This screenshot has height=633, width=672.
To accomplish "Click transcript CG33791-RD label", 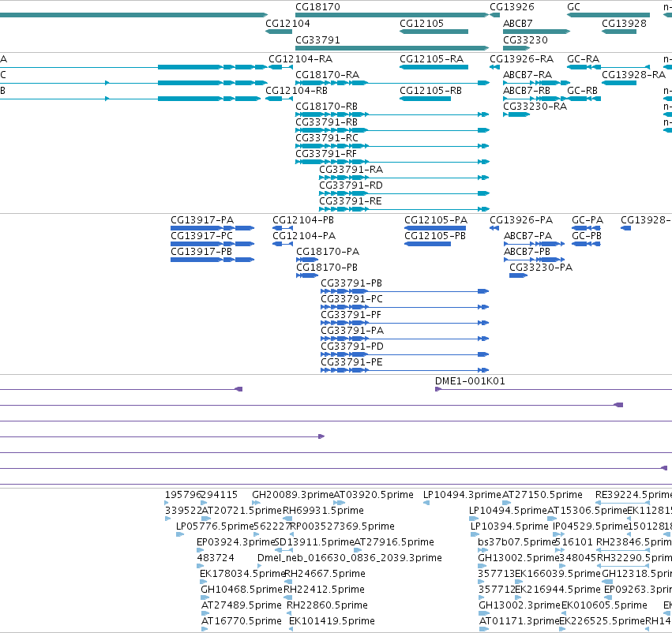I will point(351,185).
